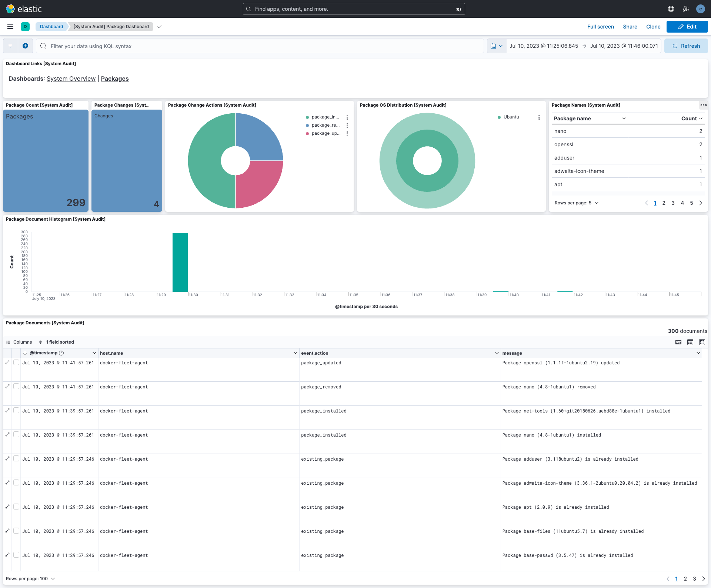711x588 pixels.
Task: Enter fullscreen mode on the documents table
Action: [702, 342]
